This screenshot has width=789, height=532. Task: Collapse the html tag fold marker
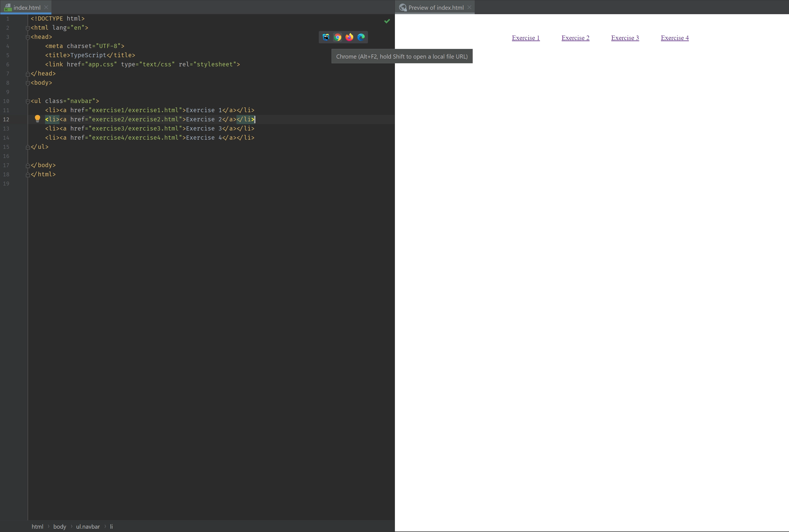coord(28,28)
